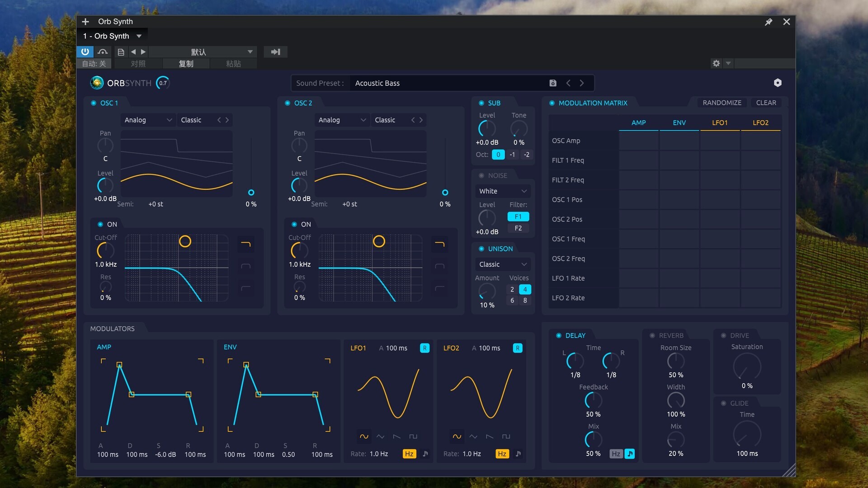Toggle the NOISE section on
868x488 pixels.
(x=481, y=176)
